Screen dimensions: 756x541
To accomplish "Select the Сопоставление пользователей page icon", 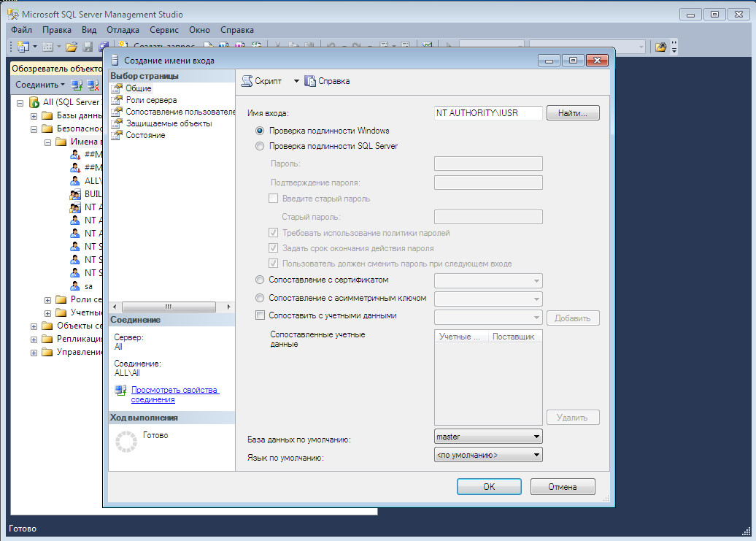I will coord(117,112).
